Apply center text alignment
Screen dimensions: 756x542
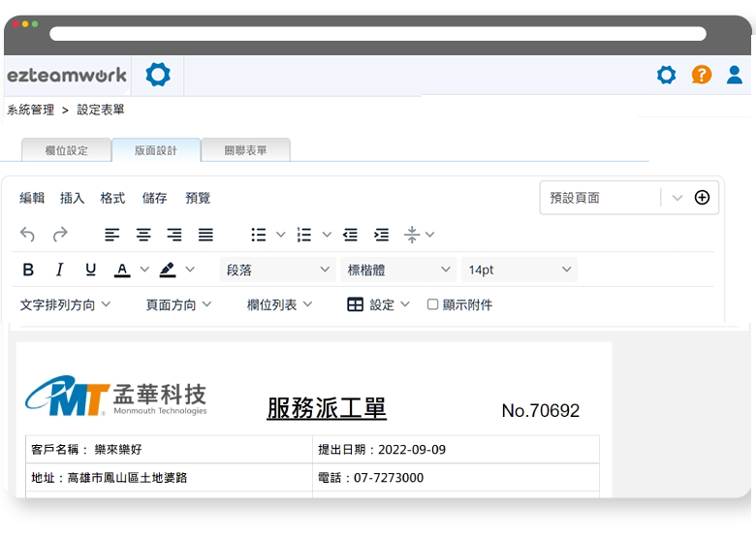pos(143,235)
